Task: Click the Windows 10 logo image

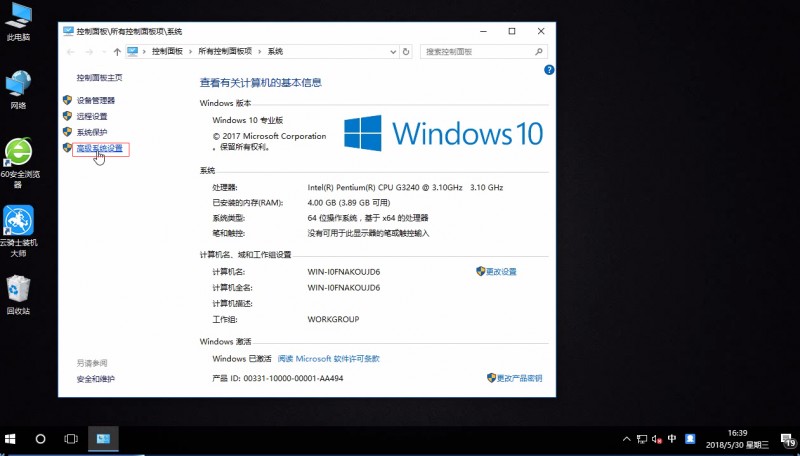Action: tap(443, 133)
